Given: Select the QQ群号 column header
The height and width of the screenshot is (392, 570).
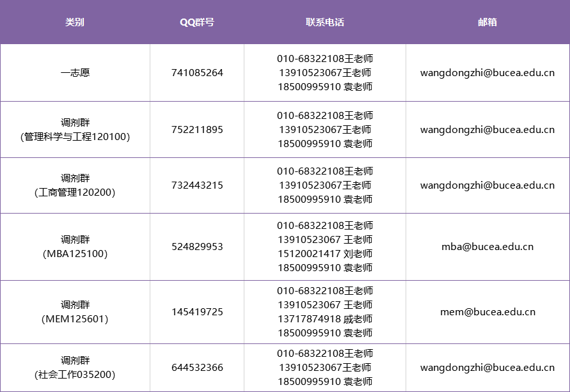Looking at the screenshot, I should [x=197, y=22].
